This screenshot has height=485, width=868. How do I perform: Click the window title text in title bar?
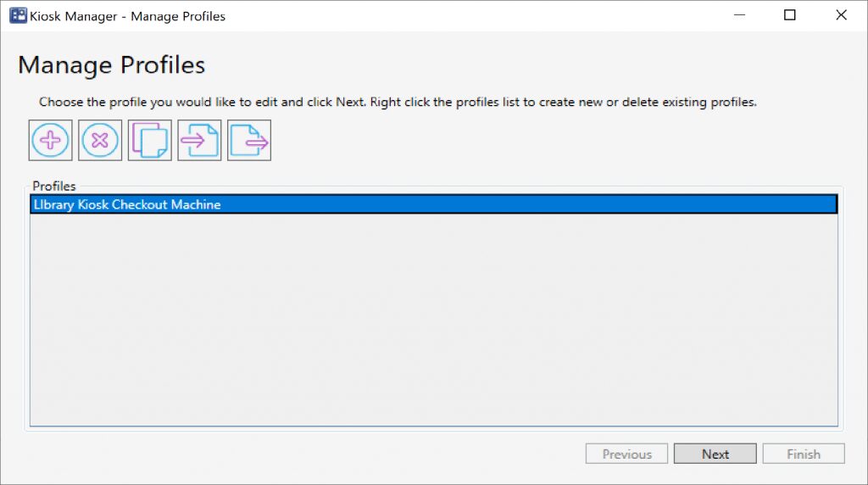pyautogui.click(x=128, y=15)
